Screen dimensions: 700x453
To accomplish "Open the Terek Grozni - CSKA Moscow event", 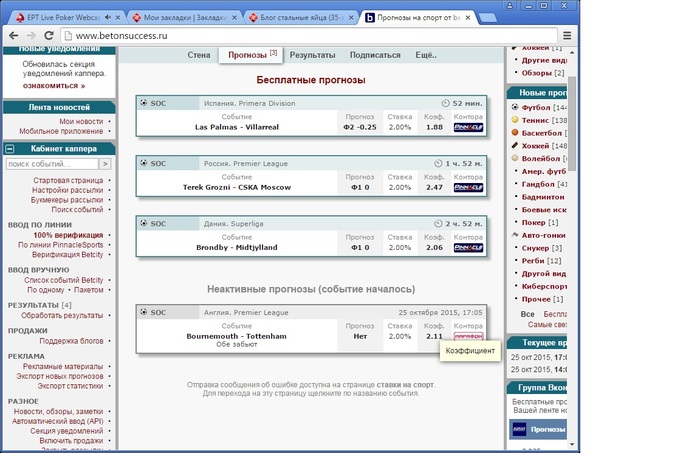I will click(x=237, y=187).
